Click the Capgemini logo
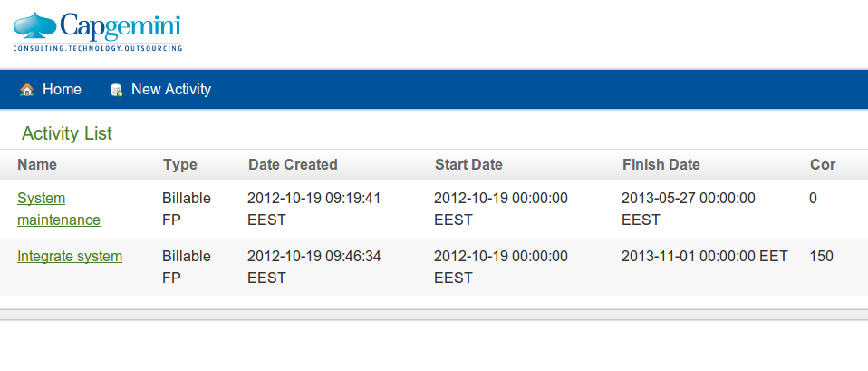868x371 pixels. pos(98,32)
